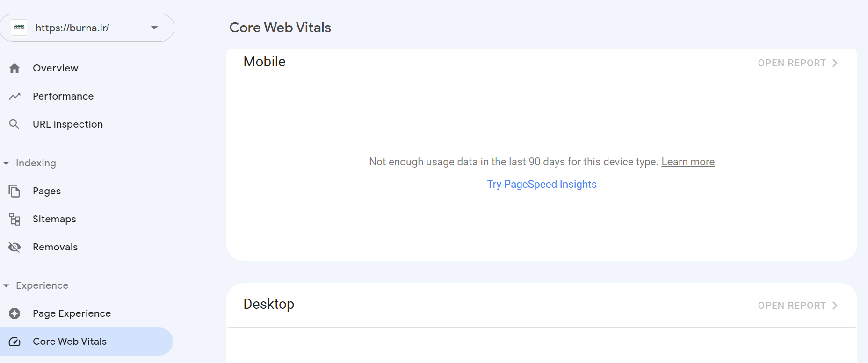The width and height of the screenshot is (868, 363).
Task: Click the Removals crossed-eye icon
Action: point(14,247)
